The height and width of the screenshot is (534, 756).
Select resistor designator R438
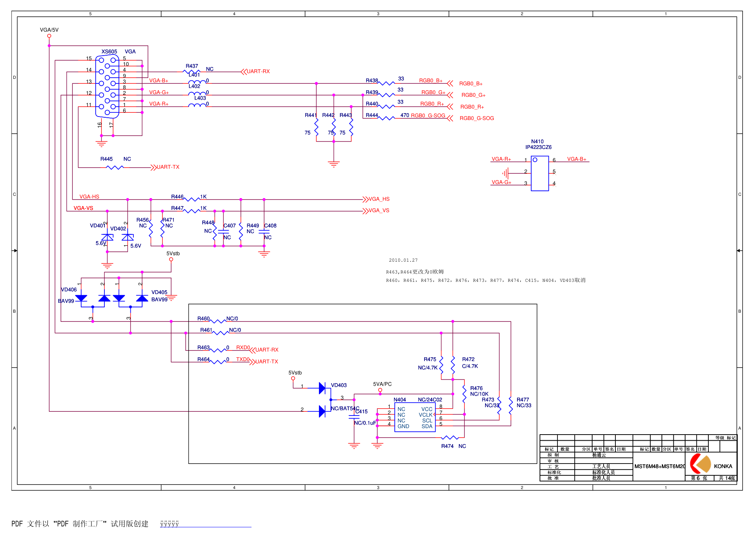click(372, 80)
